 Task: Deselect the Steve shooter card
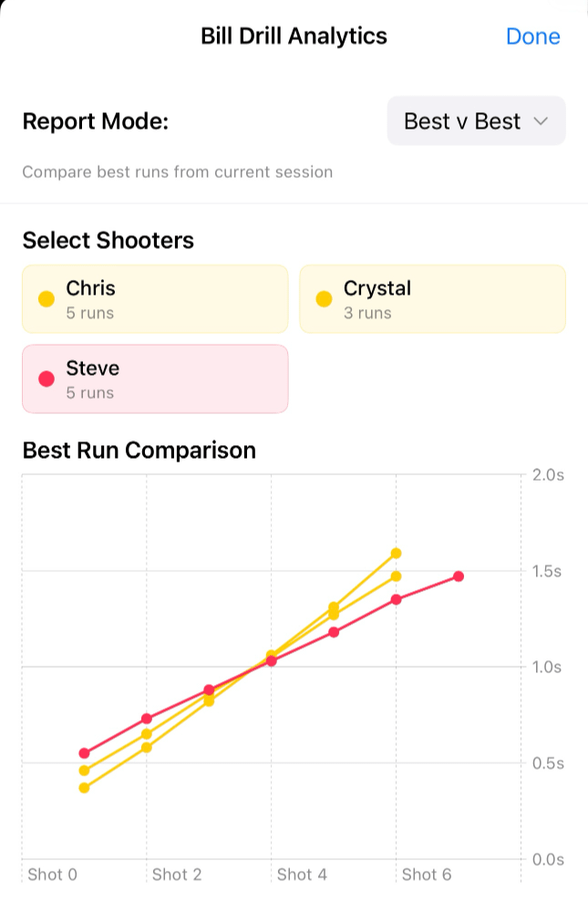(155, 379)
